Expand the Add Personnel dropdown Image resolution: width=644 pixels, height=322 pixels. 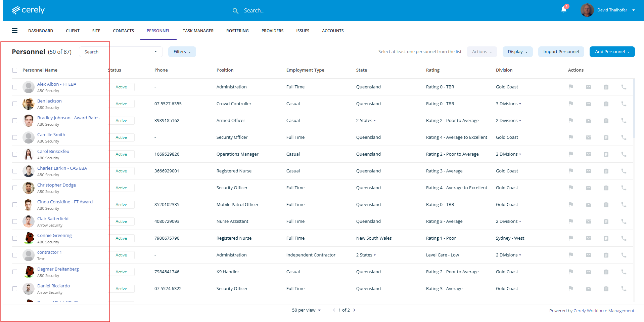click(x=612, y=52)
